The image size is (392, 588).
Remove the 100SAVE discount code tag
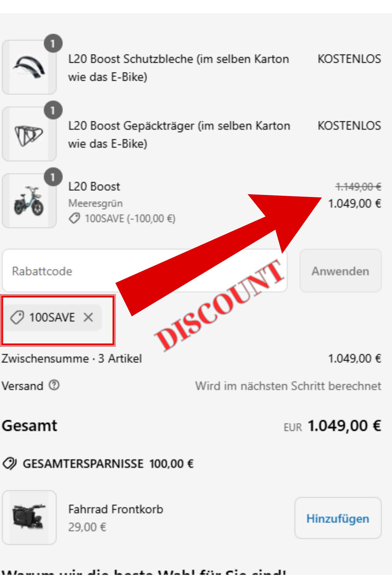click(x=88, y=318)
